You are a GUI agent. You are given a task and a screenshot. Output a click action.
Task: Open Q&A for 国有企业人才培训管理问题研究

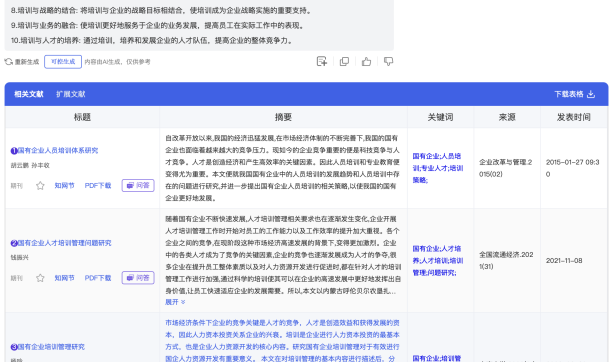tap(138, 278)
